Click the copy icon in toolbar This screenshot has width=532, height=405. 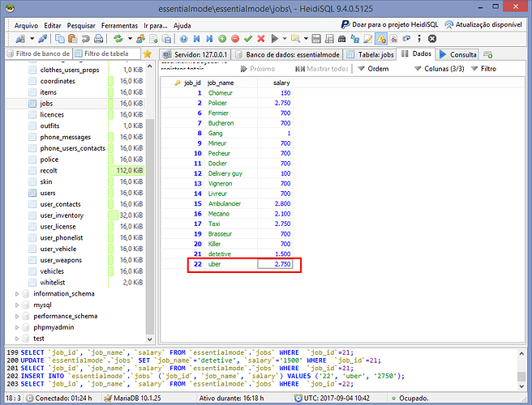click(x=60, y=39)
